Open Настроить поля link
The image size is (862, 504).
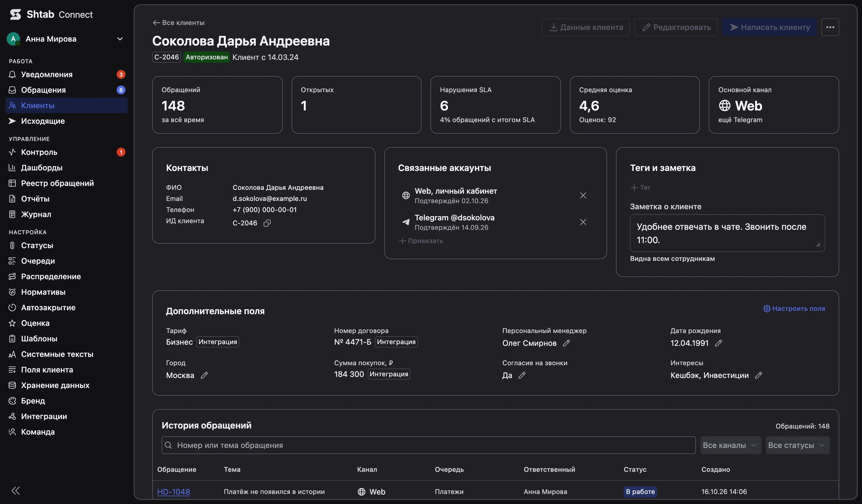(794, 308)
